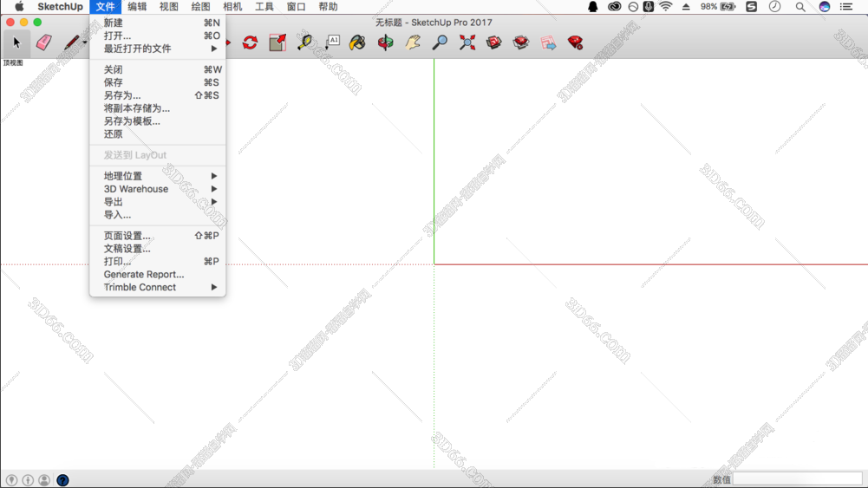Select the arrow Select tool
The width and height of the screenshot is (868, 488).
(x=16, y=42)
